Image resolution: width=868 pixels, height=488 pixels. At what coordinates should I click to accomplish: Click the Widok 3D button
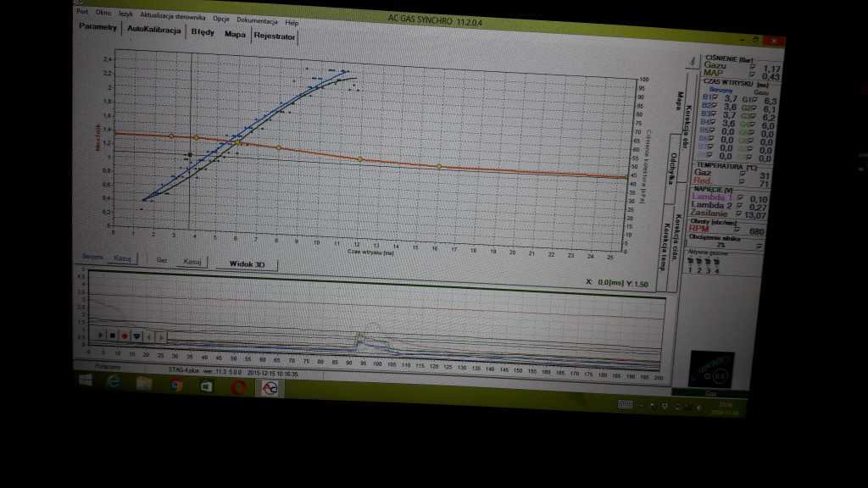tap(247, 263)
